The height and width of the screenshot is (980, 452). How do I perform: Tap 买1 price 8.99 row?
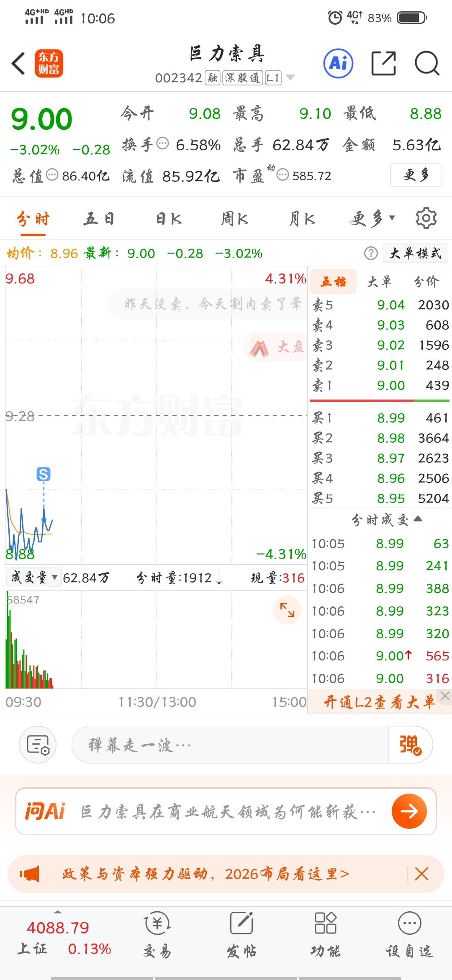click(x=380, y=418)
